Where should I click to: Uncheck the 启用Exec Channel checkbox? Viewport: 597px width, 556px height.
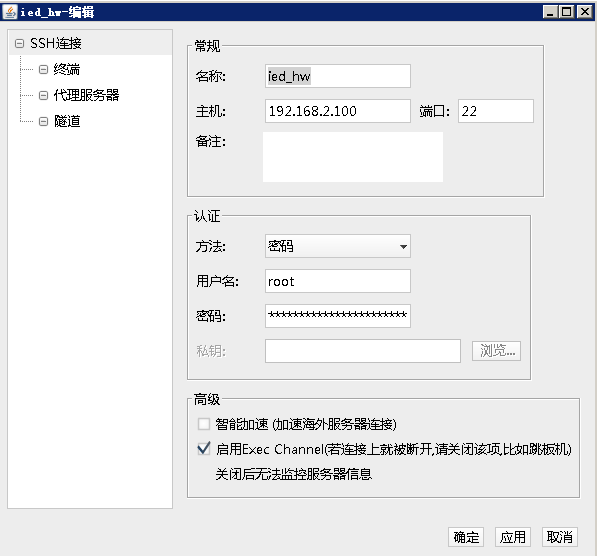pyautogui.click(x=204, y=449)
